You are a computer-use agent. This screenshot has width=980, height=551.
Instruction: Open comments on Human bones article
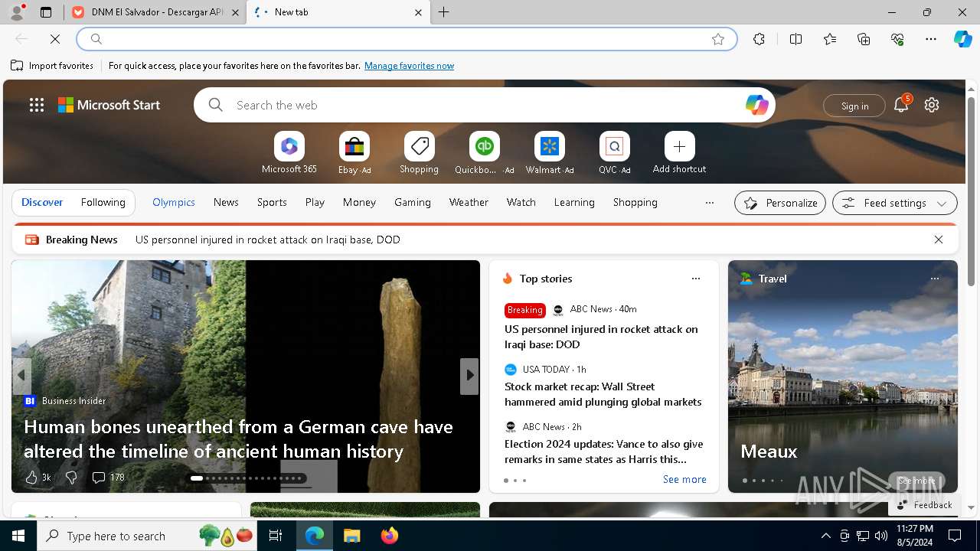tap(108, 478)
